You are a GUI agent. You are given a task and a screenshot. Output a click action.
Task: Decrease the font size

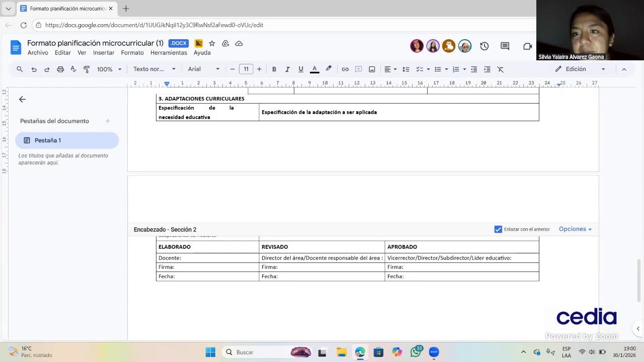[232, 69]
